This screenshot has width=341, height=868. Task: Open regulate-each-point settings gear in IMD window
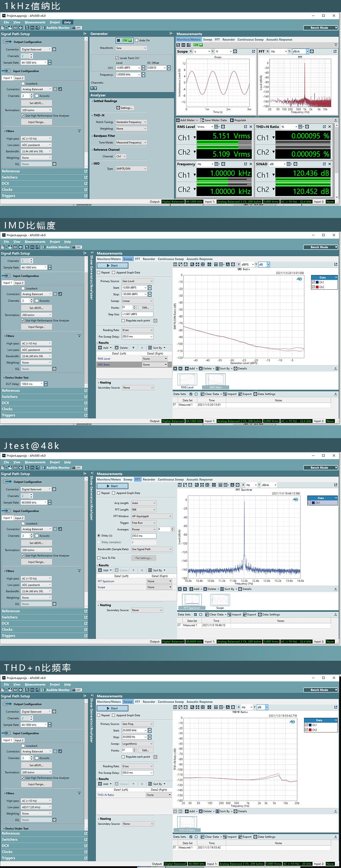[155, 321]
